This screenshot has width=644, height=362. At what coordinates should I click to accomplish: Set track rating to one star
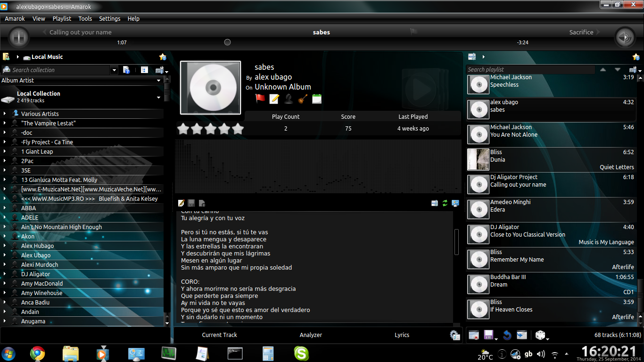pyautogui.click(x=183, y=129)
